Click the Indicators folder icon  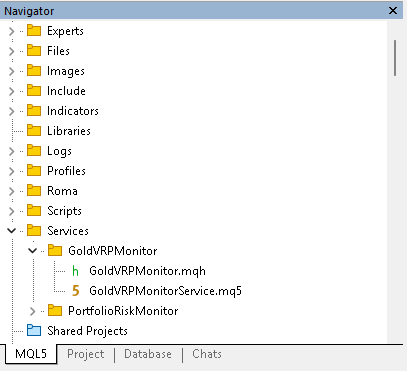click(x=34, y=110)
